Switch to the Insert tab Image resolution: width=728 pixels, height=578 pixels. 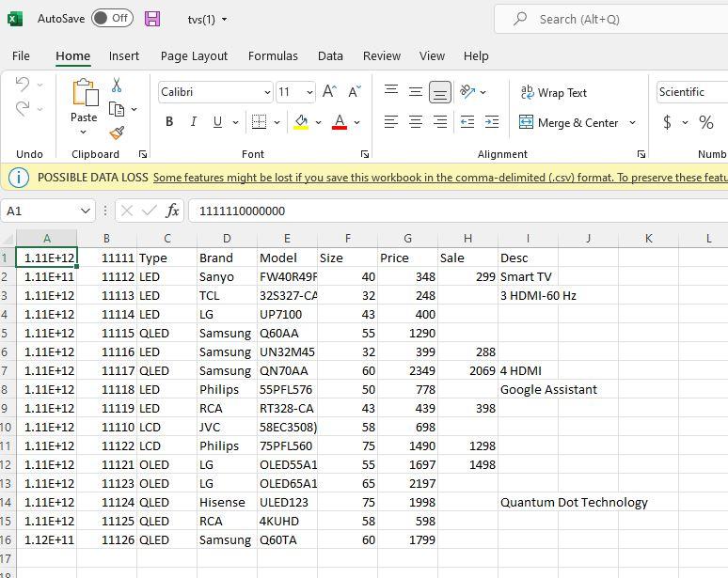(x=124, y=56)
